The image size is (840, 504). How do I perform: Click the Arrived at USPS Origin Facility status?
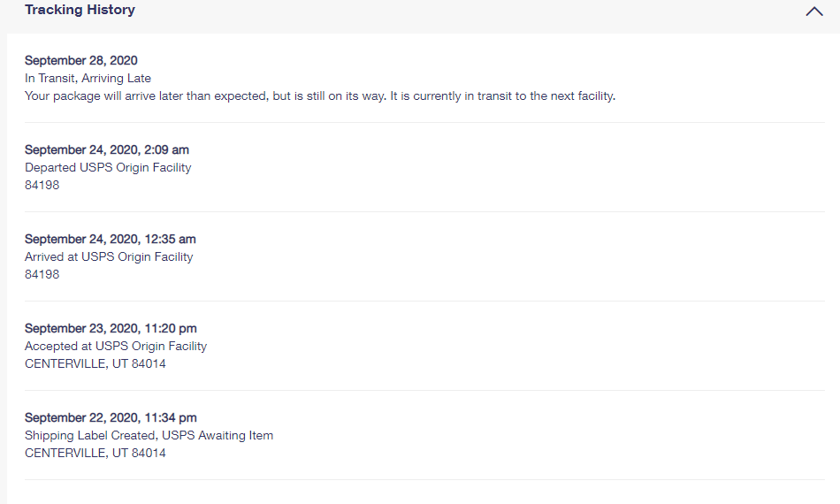coord(109,257)
